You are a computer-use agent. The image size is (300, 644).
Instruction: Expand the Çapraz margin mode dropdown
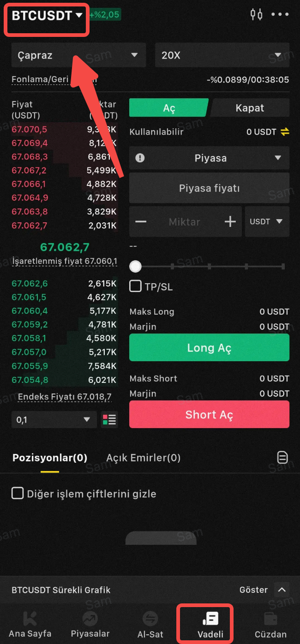pos(78,55)
